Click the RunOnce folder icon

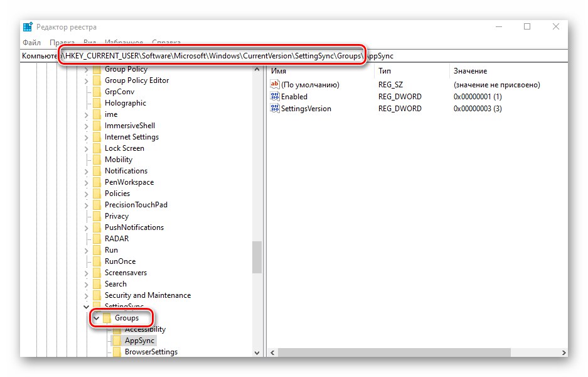(97, 261)
